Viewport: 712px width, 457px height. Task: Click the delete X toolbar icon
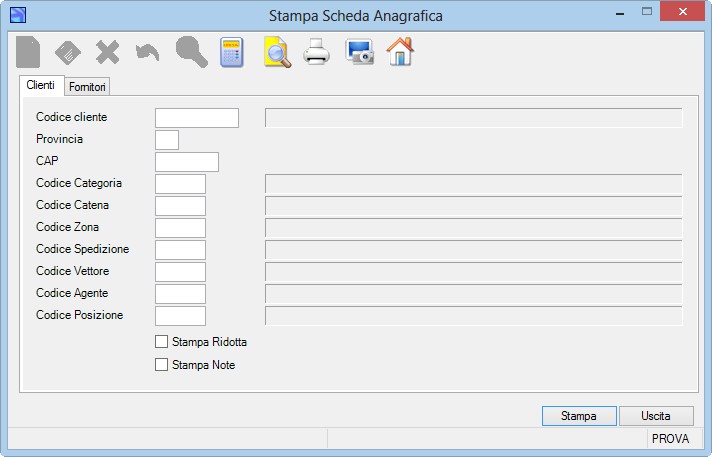pyautogui.click(x=108, y=52)
